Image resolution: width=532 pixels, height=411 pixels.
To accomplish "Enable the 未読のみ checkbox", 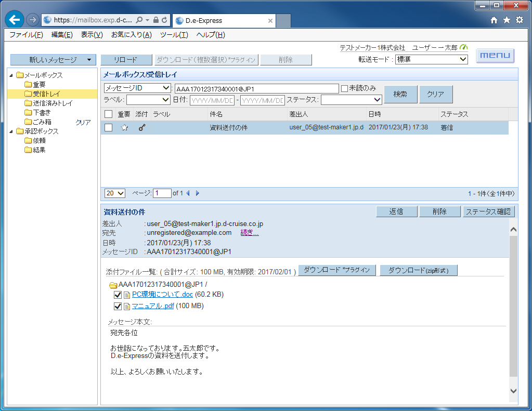I will click(x=344, y=88).
